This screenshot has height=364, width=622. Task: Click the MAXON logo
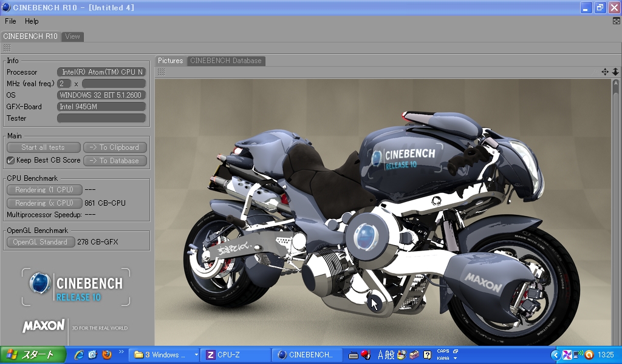point(43,326)
